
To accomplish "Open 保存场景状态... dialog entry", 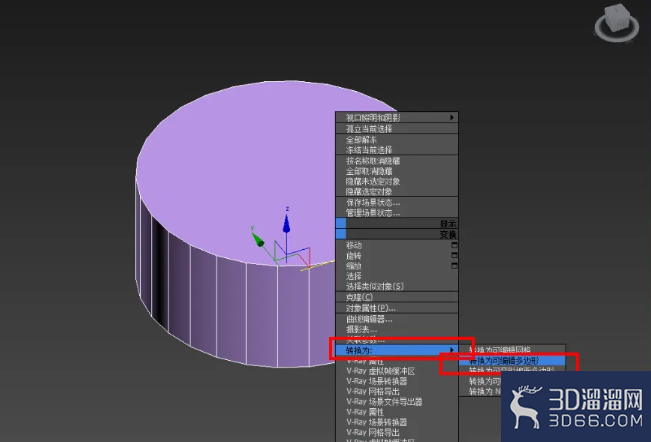I will 397,203.
